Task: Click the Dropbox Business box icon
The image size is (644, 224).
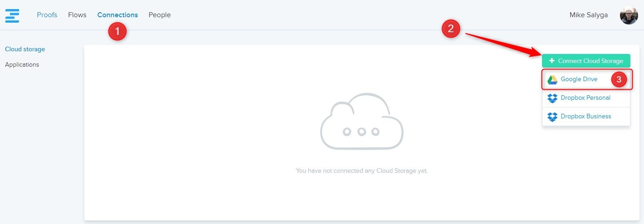Action: (x=552, y=117)
